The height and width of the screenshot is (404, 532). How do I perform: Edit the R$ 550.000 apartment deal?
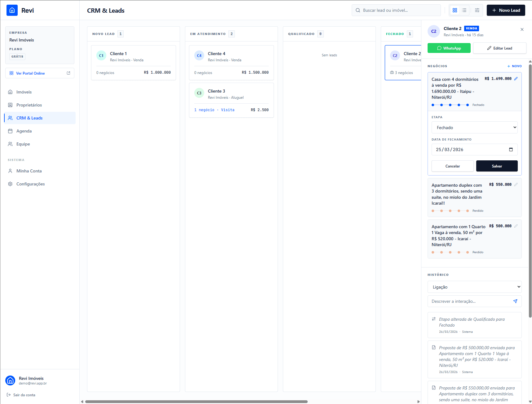516,185
